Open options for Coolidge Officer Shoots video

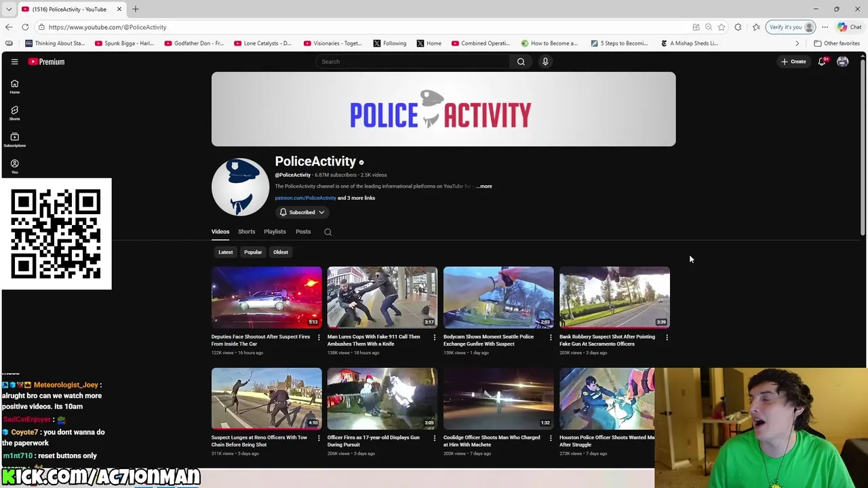551,438
